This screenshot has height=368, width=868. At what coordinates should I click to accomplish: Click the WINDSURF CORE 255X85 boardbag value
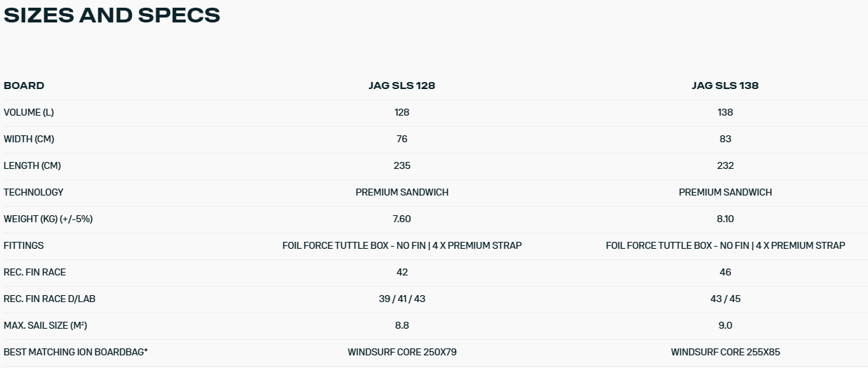[x=725, y=352]
